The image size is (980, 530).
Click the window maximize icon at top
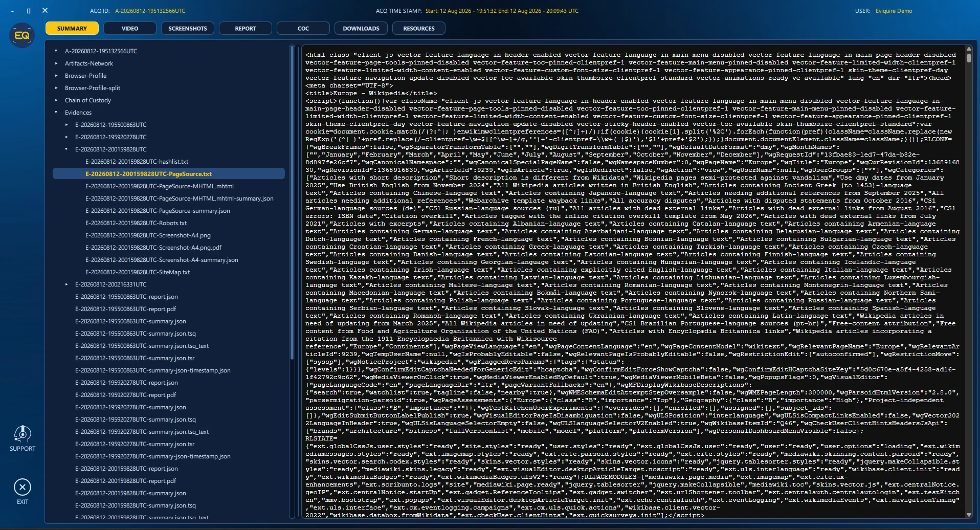click(29, 11)
